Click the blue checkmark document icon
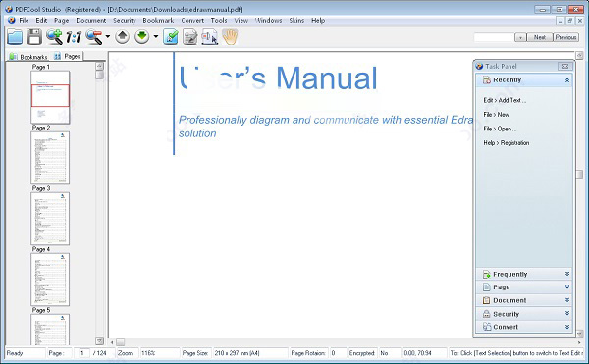Image resolution: width=589 pixels, height=364 pixels. (x=171, y=36)
